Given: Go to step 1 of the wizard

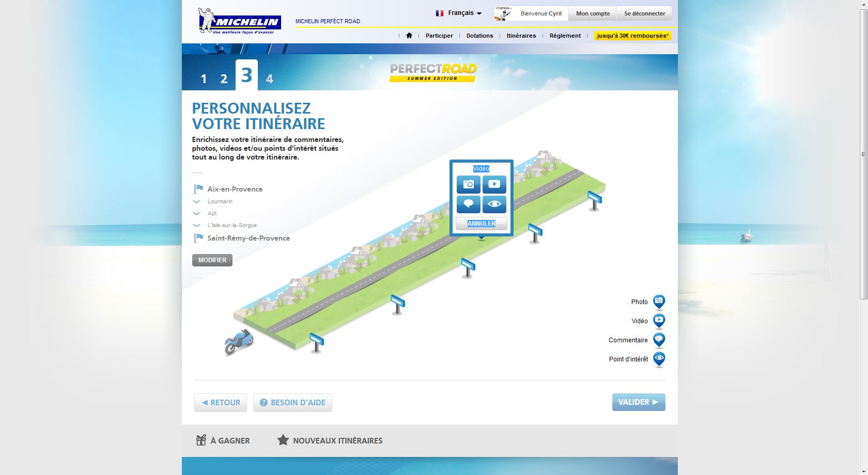Looking at the screenshot, I should pos(204,78).
